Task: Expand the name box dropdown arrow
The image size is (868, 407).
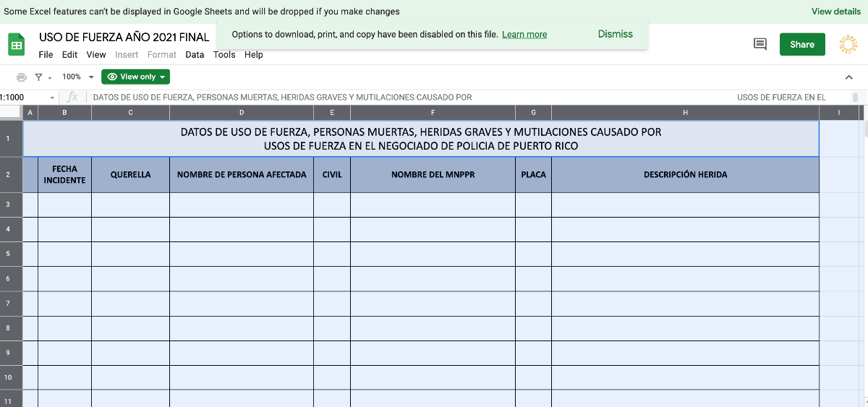Action: (52, 98)
